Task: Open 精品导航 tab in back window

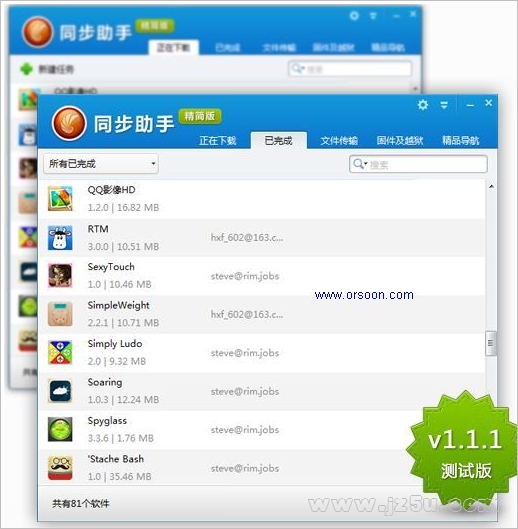Action: (388, 48)
